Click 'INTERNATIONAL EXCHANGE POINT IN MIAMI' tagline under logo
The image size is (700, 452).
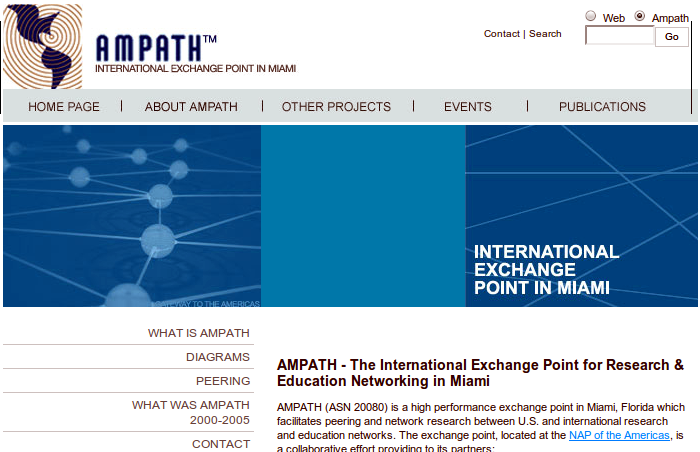point(196,69)
